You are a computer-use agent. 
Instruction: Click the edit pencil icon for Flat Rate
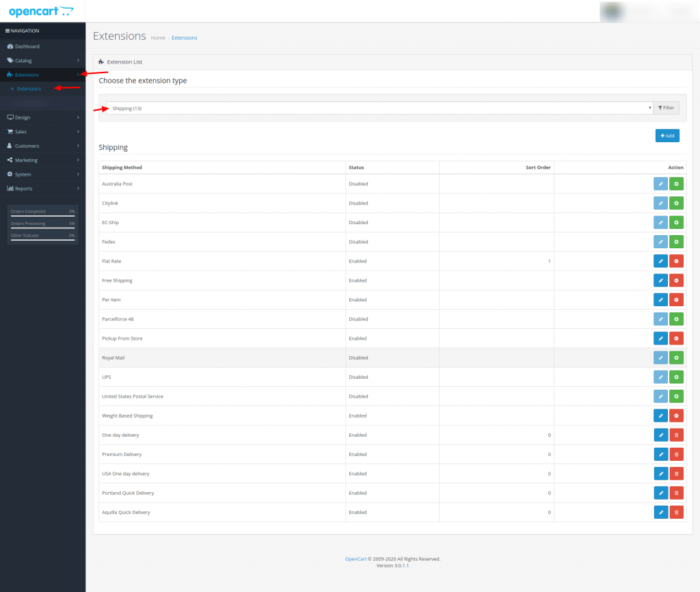(660, 261)
